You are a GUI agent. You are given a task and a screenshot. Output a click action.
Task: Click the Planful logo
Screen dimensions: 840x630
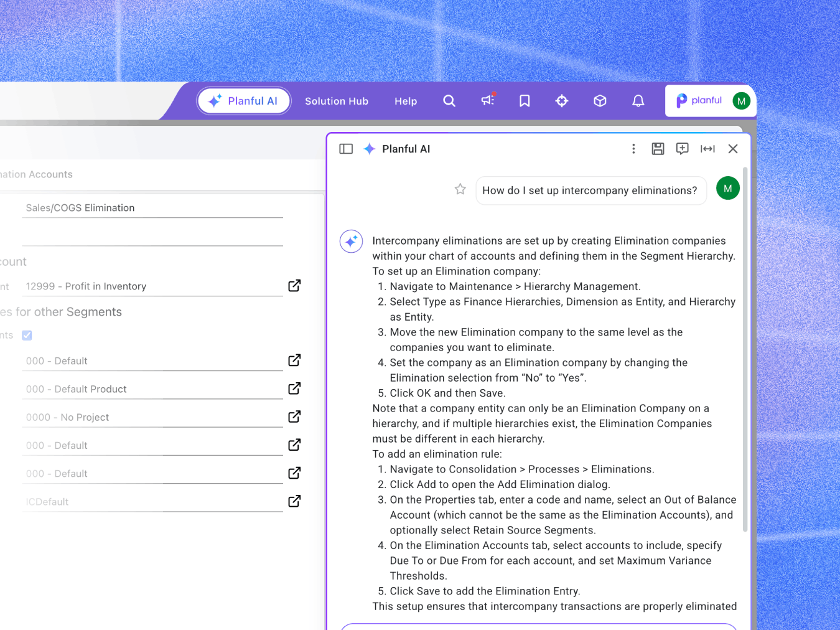click(699, 100)
